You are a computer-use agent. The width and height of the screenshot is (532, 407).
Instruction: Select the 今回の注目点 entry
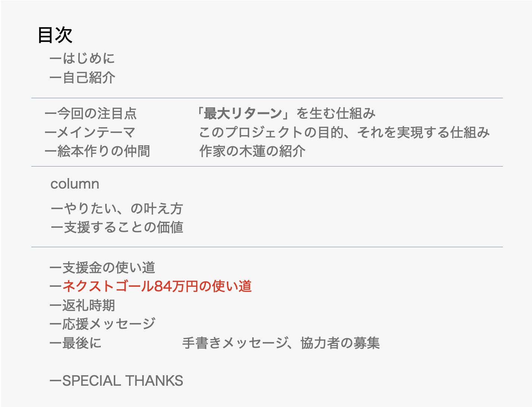91,114
